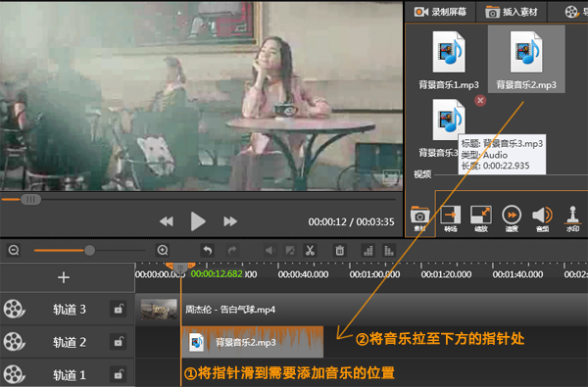588x387 pixels.
Task: Click the 插入素材 insert media button
Action: pos(512,12)
